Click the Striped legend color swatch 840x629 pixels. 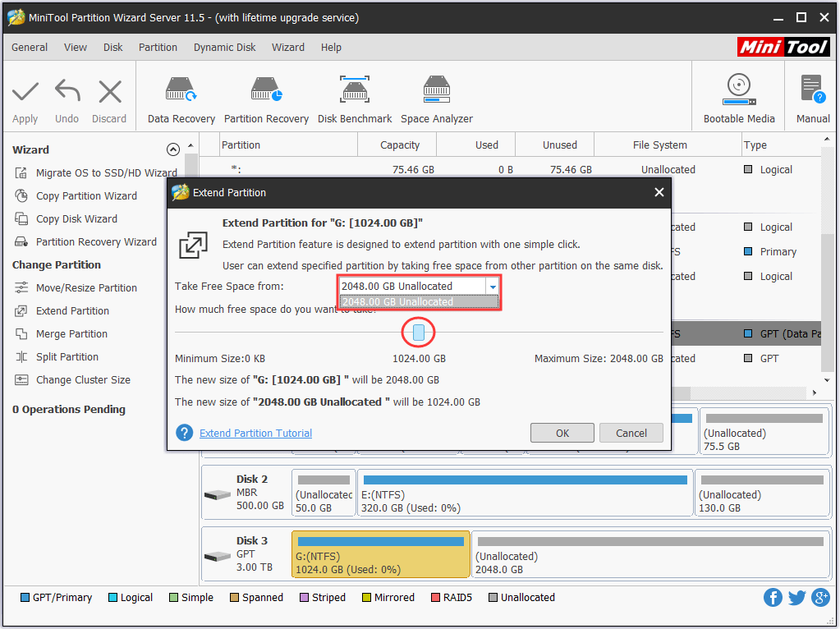(x=305, y=598)
